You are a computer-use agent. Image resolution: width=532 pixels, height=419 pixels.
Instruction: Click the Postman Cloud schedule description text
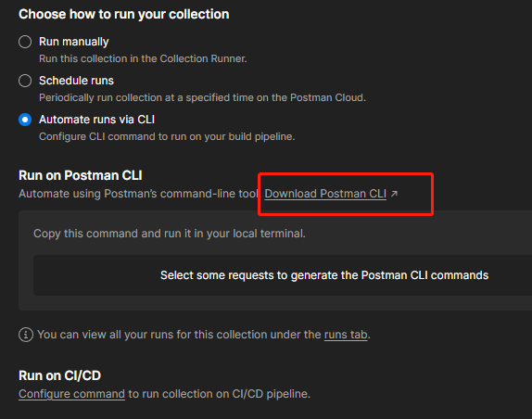click(x=203, y=97)
